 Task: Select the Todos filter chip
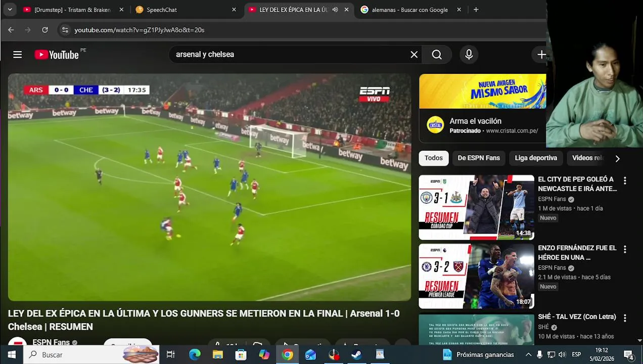434,158
